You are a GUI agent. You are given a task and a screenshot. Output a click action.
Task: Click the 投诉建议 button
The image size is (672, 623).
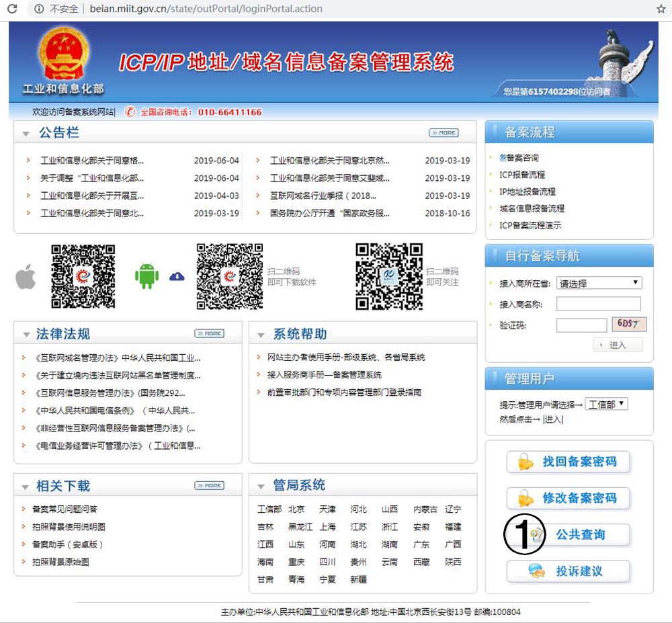click(569, 571)
